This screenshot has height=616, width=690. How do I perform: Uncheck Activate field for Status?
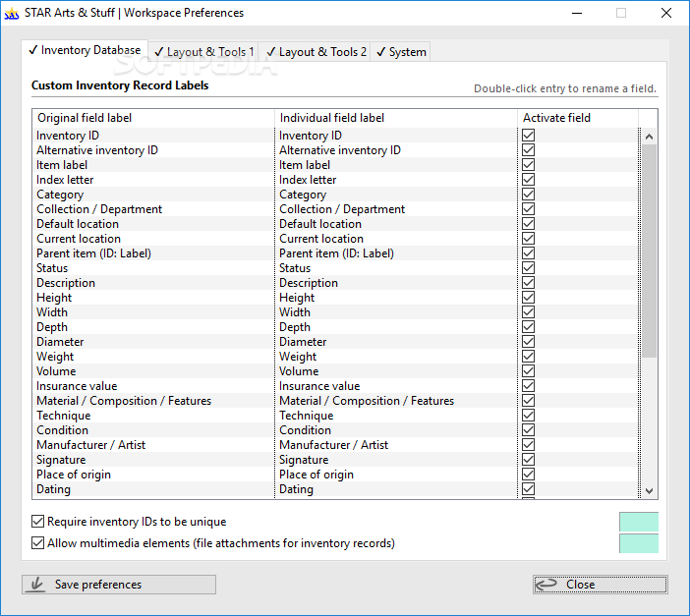click(529, 268)
